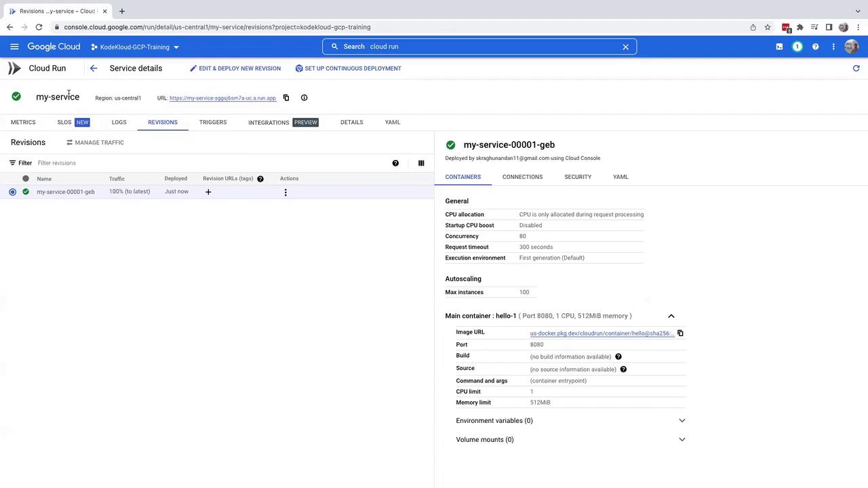This screenshot has width=868, height=488.
Task: Click the search box containing cloud run
Action: coord(479,47)
